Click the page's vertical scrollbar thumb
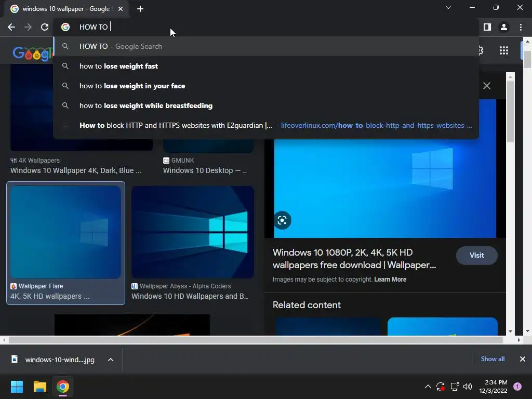The width and height of the screenshot is (532, 399). (528, 60)
